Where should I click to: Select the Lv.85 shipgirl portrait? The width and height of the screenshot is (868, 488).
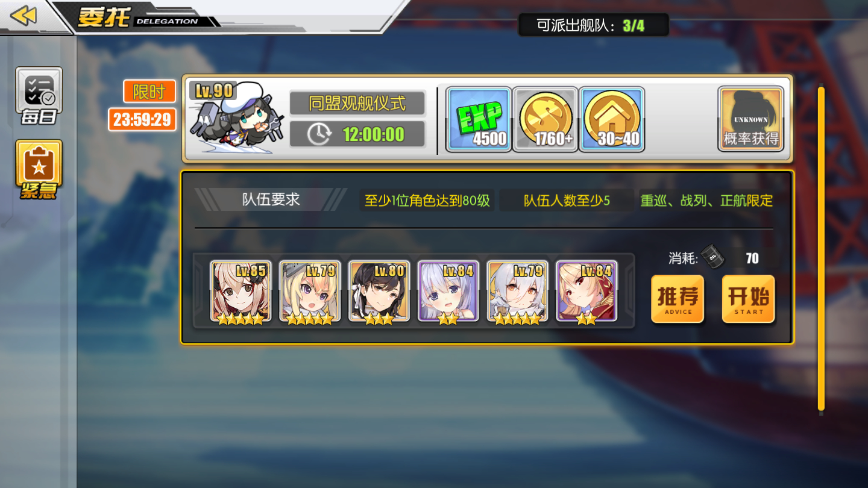point(241,291)
